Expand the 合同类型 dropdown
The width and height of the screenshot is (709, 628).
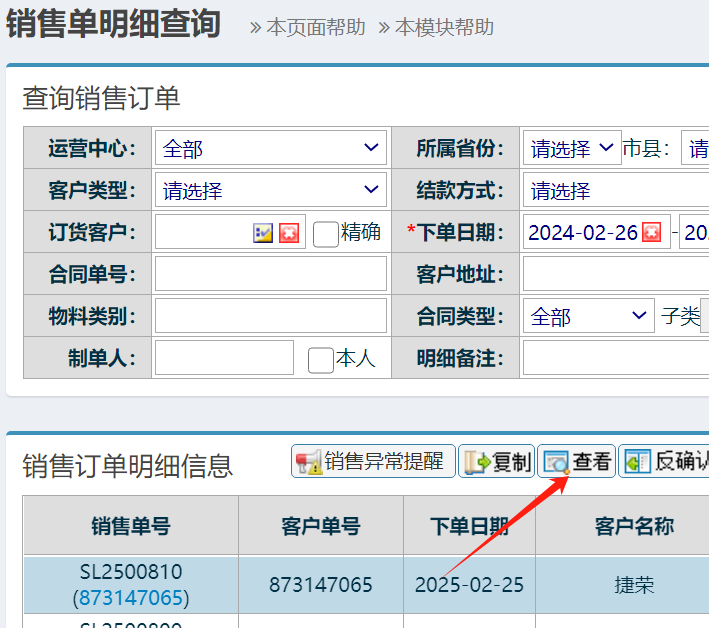pos(588,317)
